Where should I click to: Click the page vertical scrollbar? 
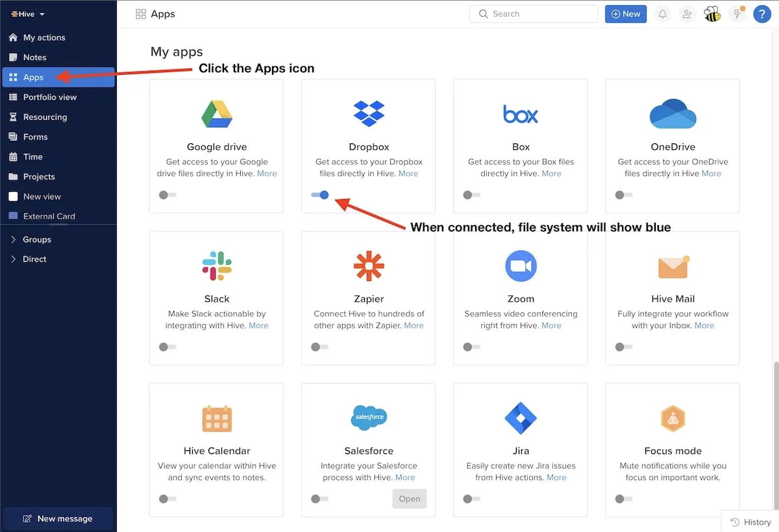(x=776, y=437)
